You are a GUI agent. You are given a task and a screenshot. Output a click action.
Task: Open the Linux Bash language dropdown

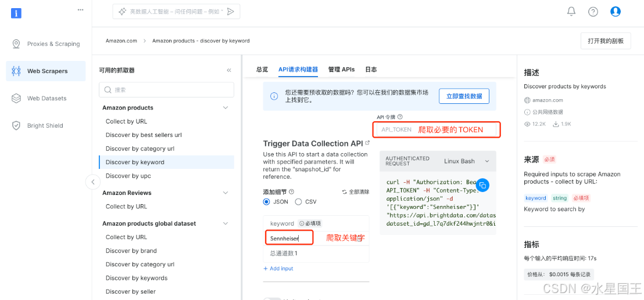coord(467,161)
